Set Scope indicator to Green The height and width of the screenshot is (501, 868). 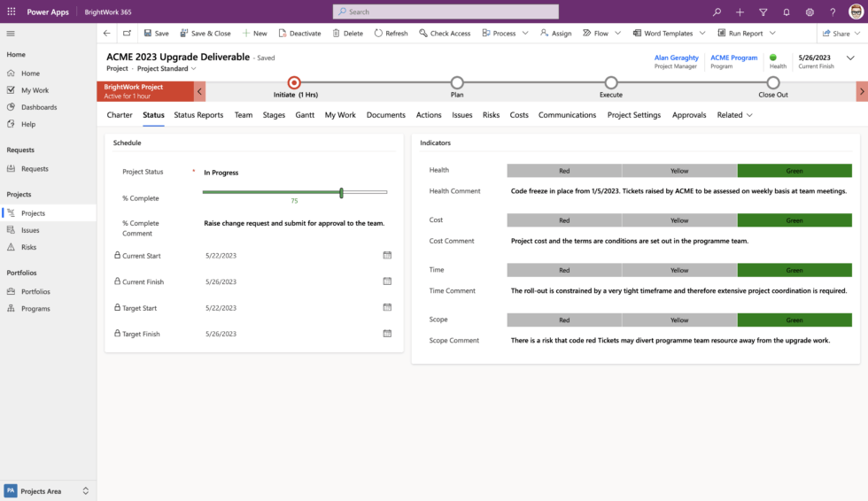tap(794, 320)
